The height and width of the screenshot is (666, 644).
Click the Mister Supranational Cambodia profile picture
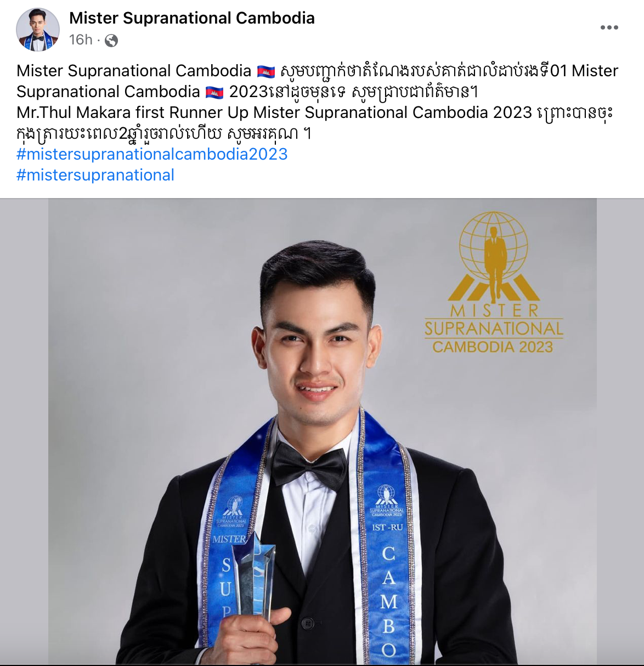click(38, 30)
